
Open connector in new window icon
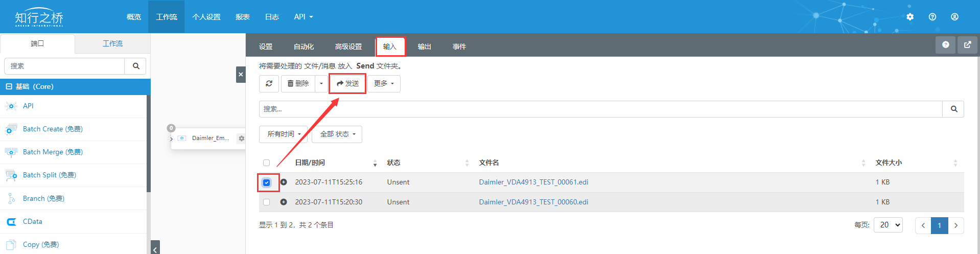pos(967,45)
